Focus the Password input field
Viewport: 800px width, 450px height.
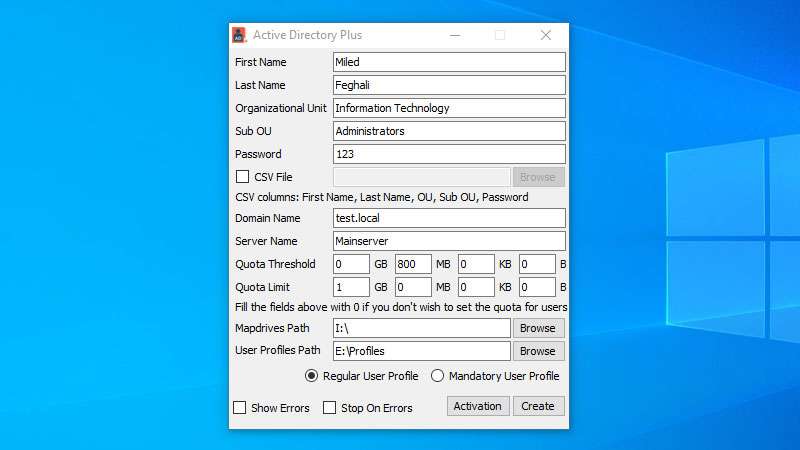tap(449, 154)
